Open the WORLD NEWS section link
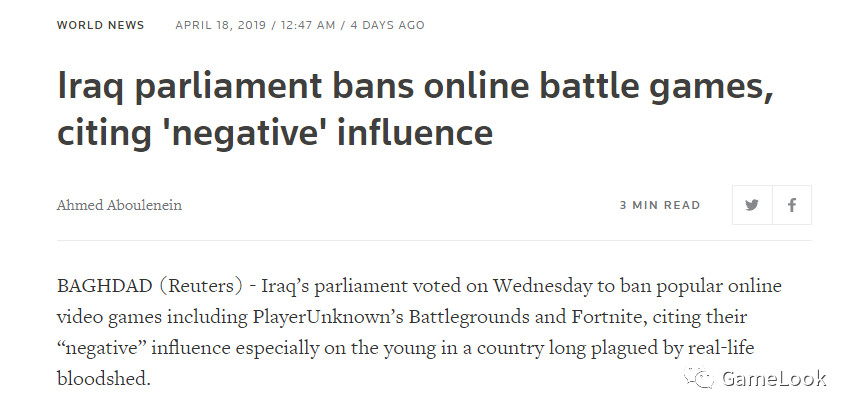Image resolution: width=854 pixels, height=413 pixels. [100, 25]
